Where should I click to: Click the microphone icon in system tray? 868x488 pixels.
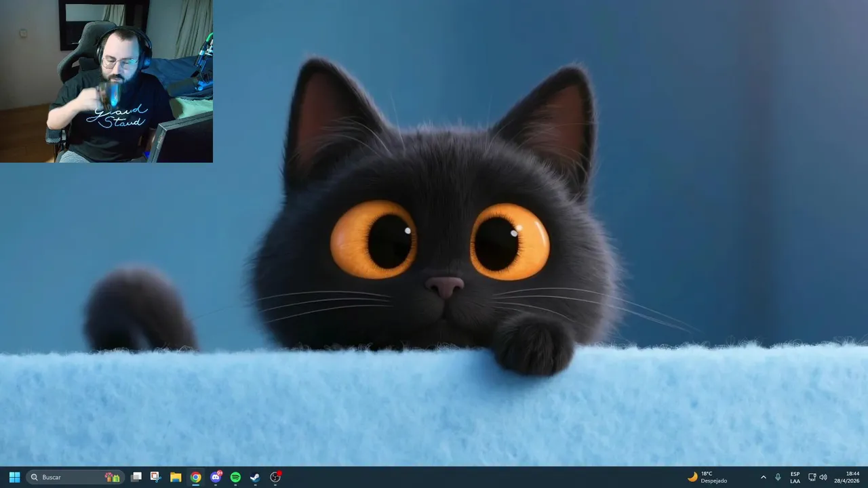pyautogui.click(x=778, y=477)
